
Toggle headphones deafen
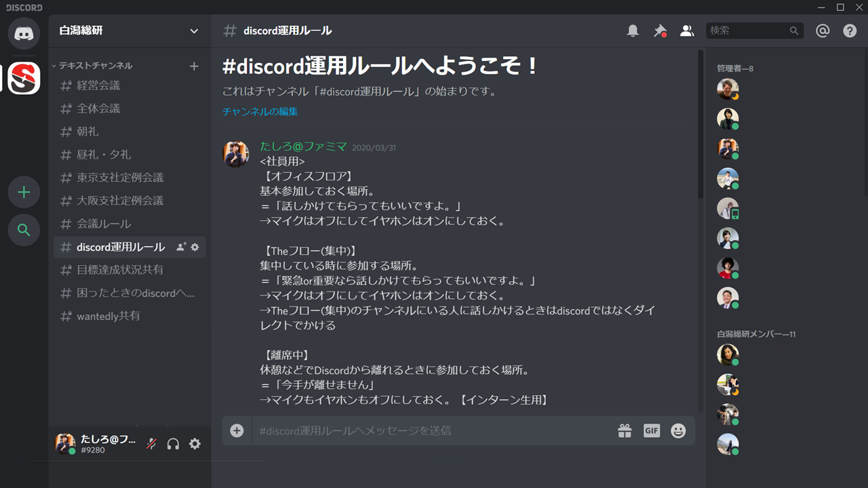tap(173, 444)
